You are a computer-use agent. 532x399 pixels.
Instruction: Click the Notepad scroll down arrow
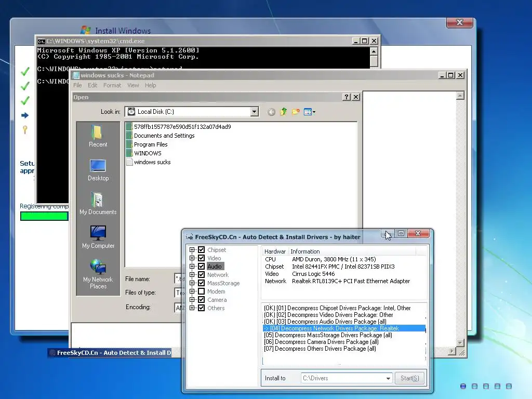(460, 343)
